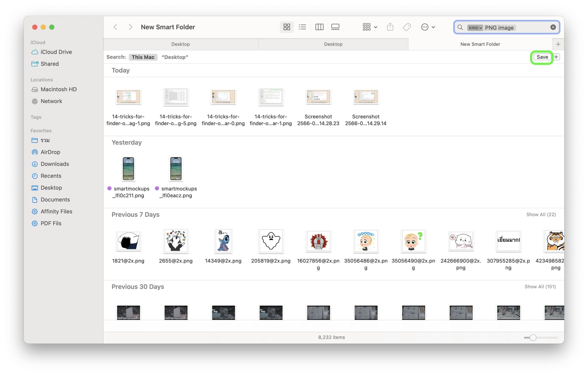
Task: Open the KIND search token dropdown
Action: click(x=475, y=28)
